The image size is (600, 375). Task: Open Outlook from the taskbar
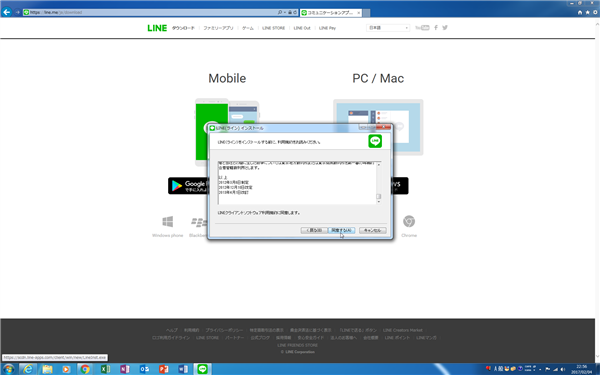(x=144, y=369)
